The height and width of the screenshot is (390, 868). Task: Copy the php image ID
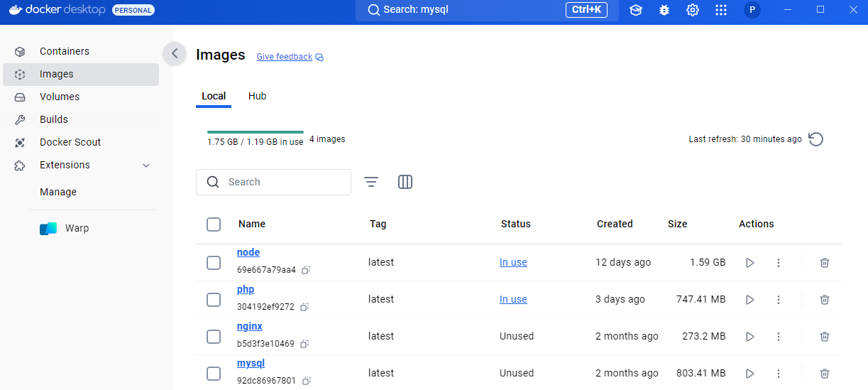(x=305, y=308)
